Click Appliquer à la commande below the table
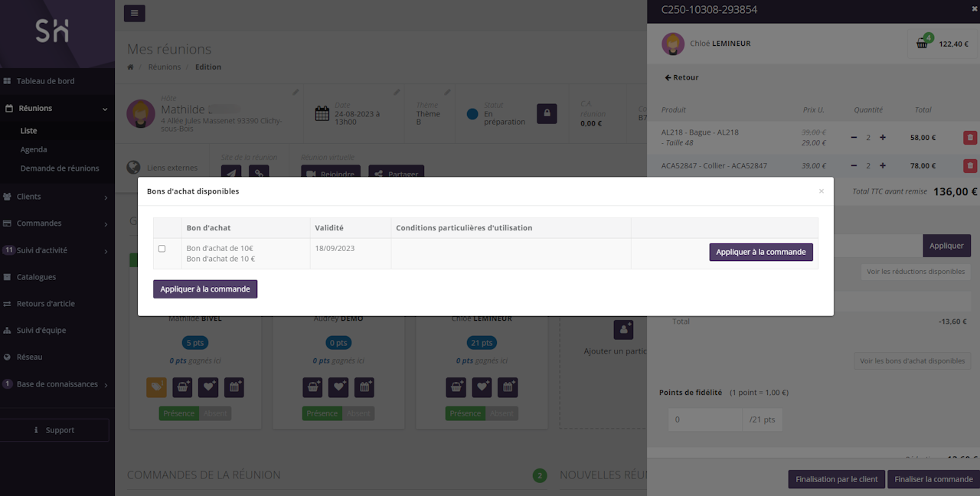This screenshot has height=496, width=980. click(205, 289)
